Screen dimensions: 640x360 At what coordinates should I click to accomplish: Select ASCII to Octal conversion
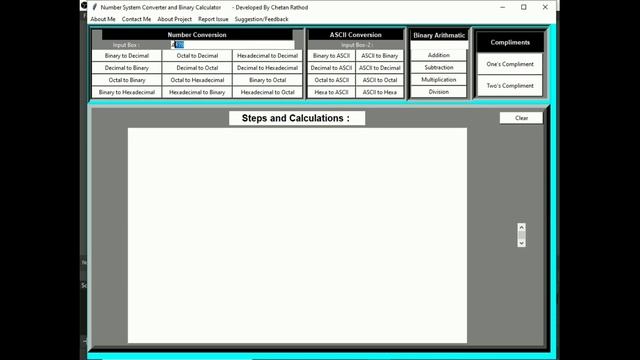(x=380, y=80)
